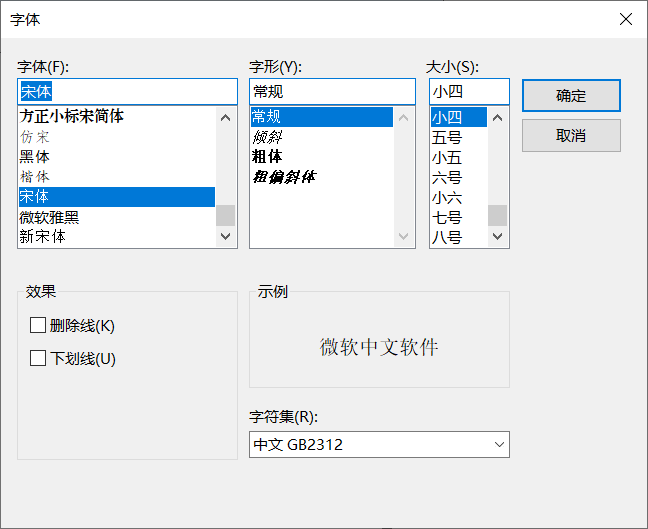Click size list scroll-down arrow
This screenshot has width=648, height=529.
click(498, 236)
